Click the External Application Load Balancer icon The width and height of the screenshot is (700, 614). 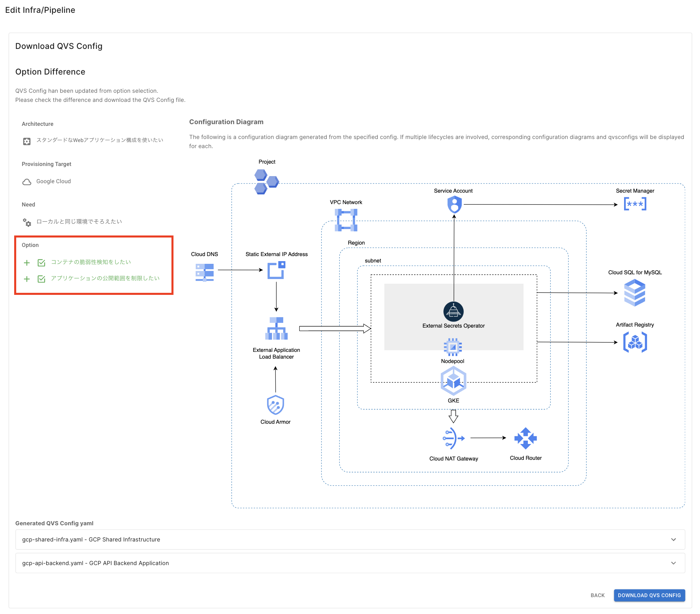[276, 329]
